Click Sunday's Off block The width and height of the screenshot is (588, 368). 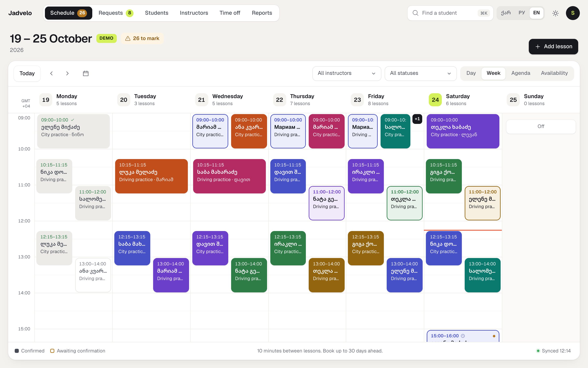click(x=541, y=127)
